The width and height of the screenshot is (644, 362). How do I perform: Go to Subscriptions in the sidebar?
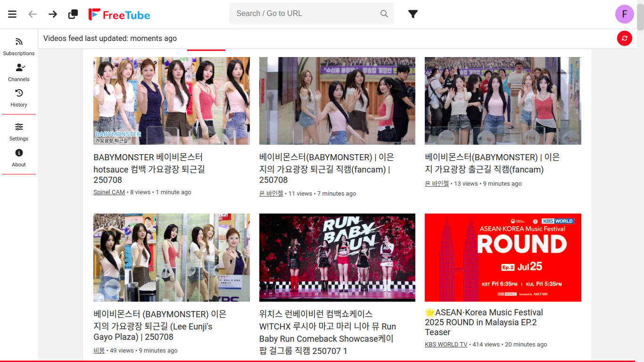(19, 47)
